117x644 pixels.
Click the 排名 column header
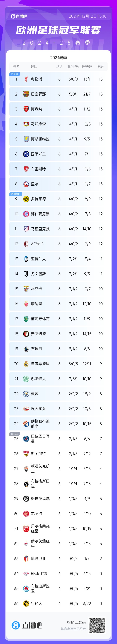click(16, 66)
